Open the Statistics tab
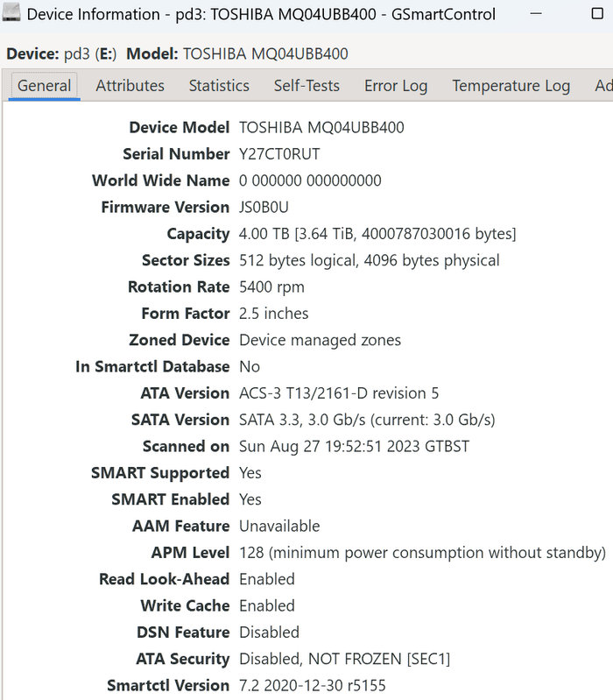This screenshot has height=700, width=613. [219, 86]
